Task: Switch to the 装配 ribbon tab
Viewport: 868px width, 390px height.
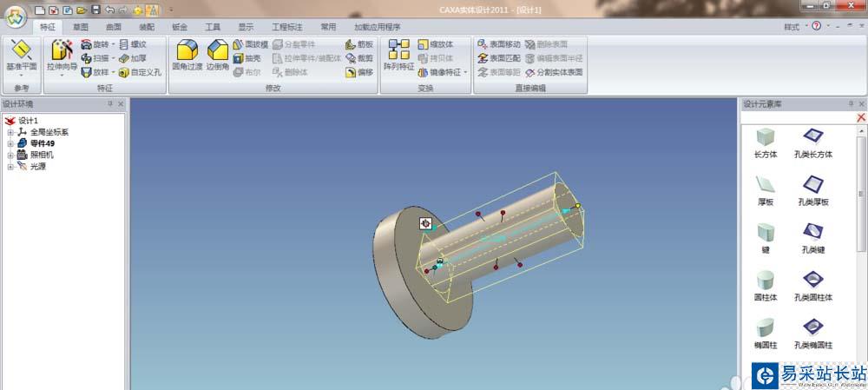Action: click(147, 27)
